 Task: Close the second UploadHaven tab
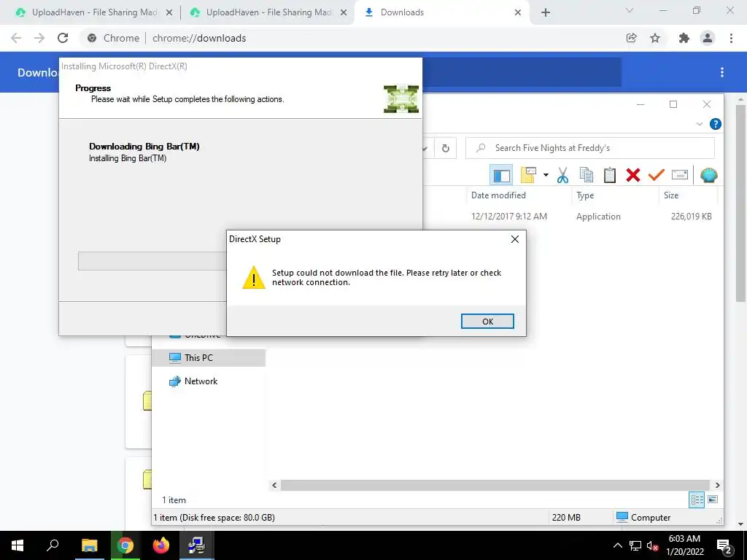[x=344, y=13]
